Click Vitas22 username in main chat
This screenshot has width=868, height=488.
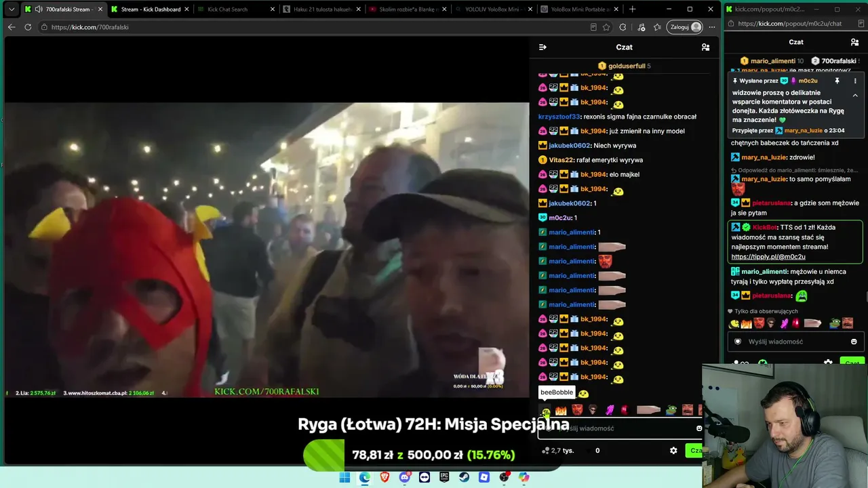pos(561,160)
